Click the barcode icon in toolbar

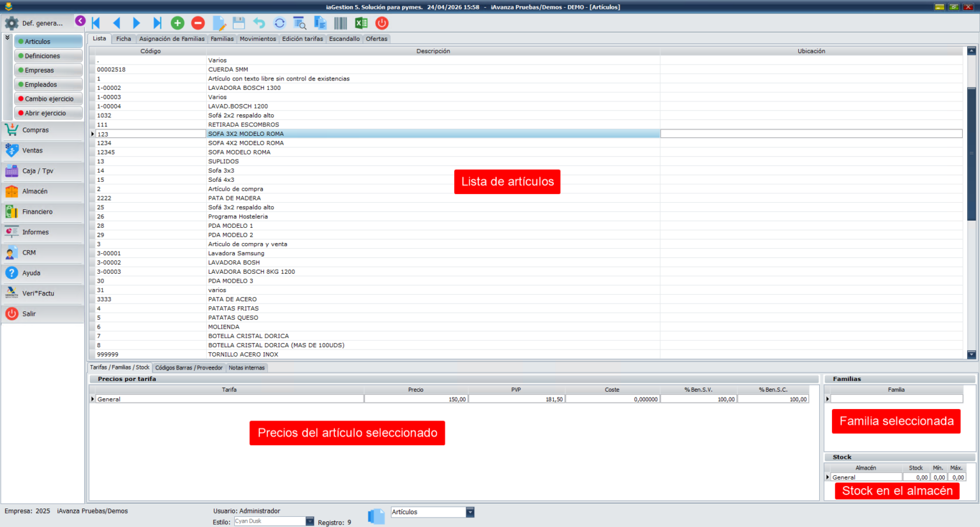(341, 23)
